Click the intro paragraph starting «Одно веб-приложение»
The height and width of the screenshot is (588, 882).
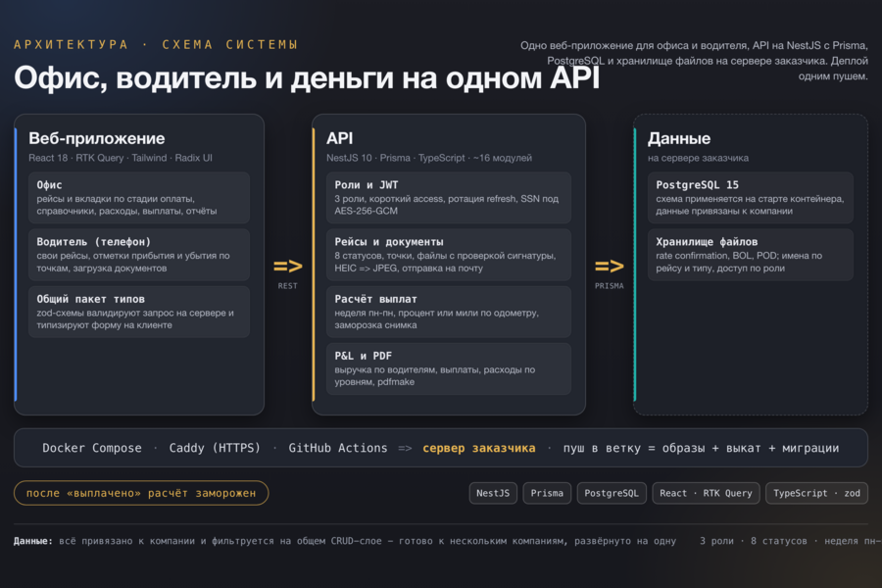tap(694, 61)
